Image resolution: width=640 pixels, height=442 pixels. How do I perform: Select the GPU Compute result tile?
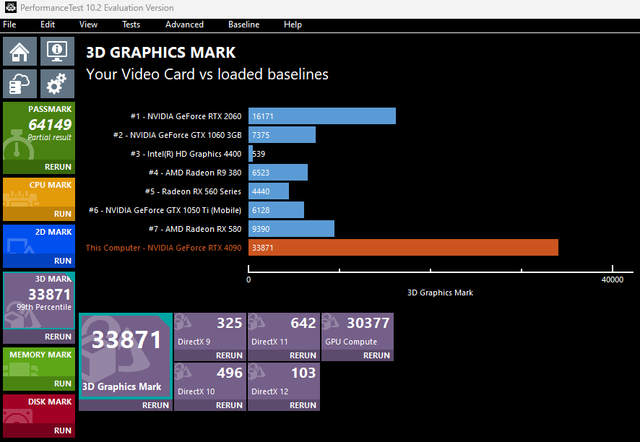(358, 331)
